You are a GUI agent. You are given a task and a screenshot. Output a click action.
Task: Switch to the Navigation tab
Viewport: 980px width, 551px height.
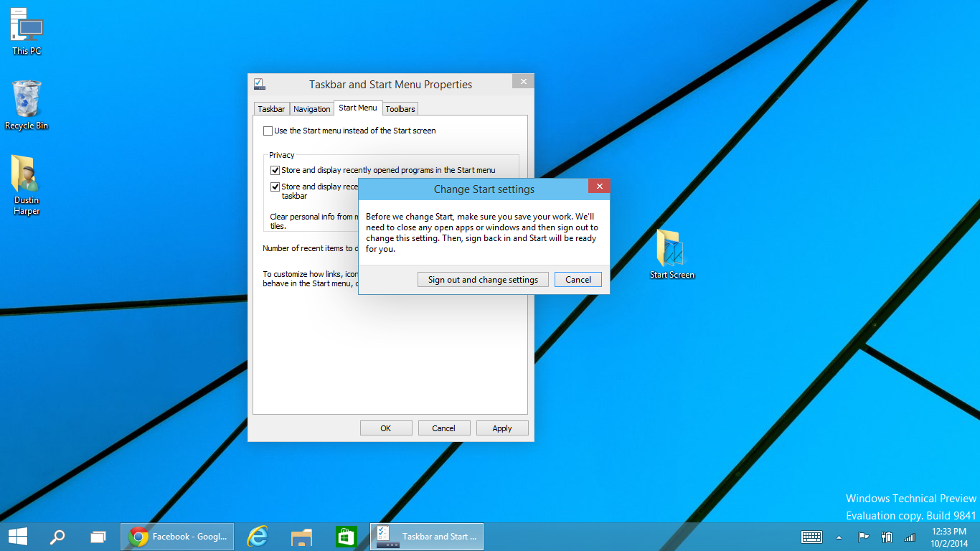312,109
